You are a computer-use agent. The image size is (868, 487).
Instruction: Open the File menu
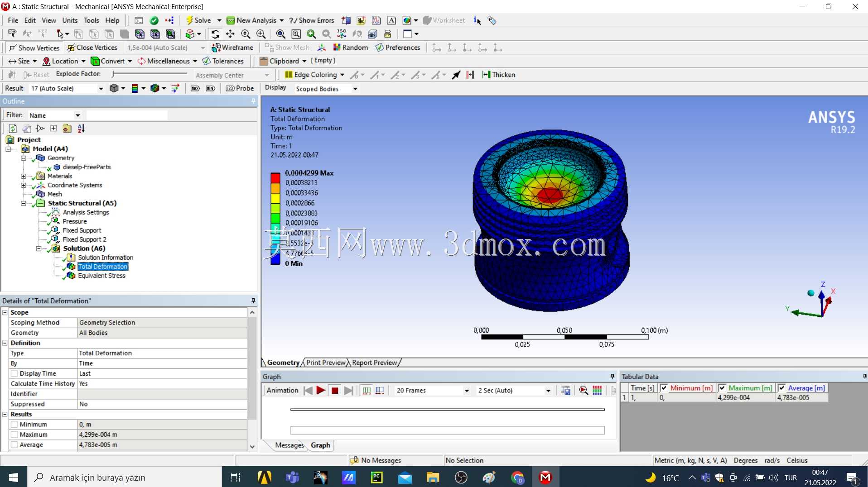[13, 20]
